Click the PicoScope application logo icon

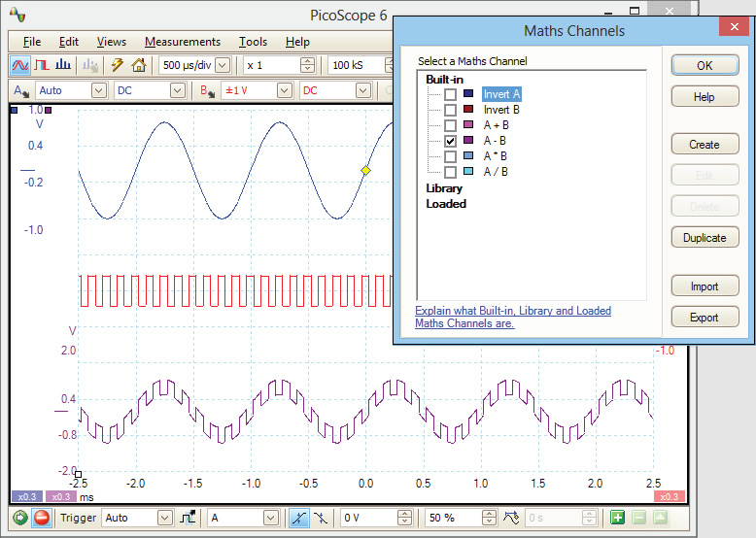pyautogui.click(x=17, y=15)
